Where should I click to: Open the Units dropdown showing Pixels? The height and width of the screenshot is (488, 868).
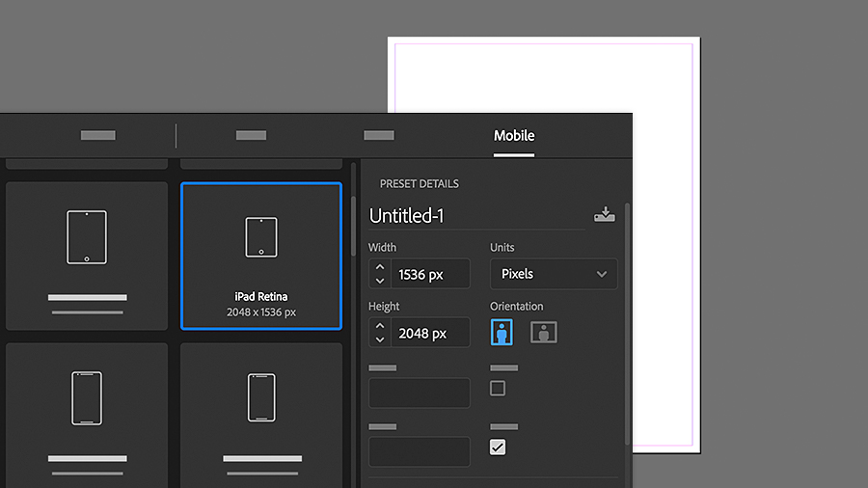(x=554, y=274)
